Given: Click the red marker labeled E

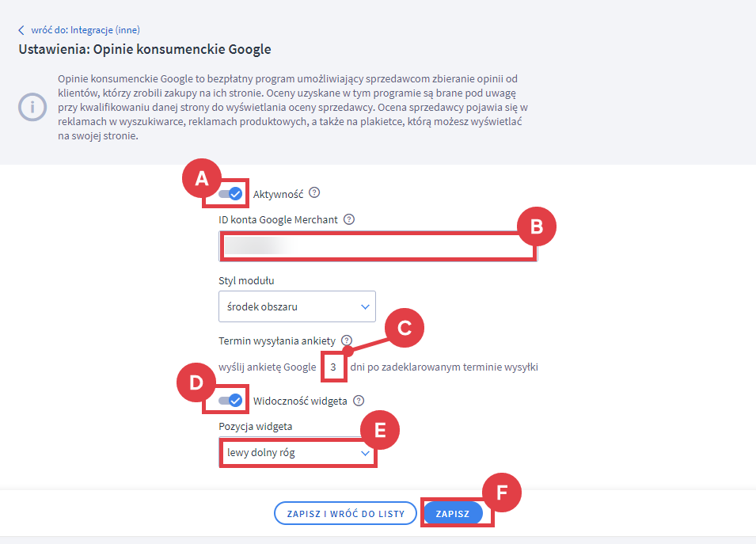Looking at the screenshot, I should click(x=379, y=430).
